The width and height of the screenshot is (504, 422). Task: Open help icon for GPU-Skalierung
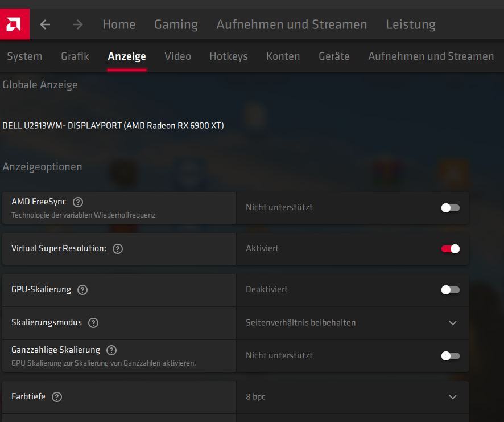(82, 290)
